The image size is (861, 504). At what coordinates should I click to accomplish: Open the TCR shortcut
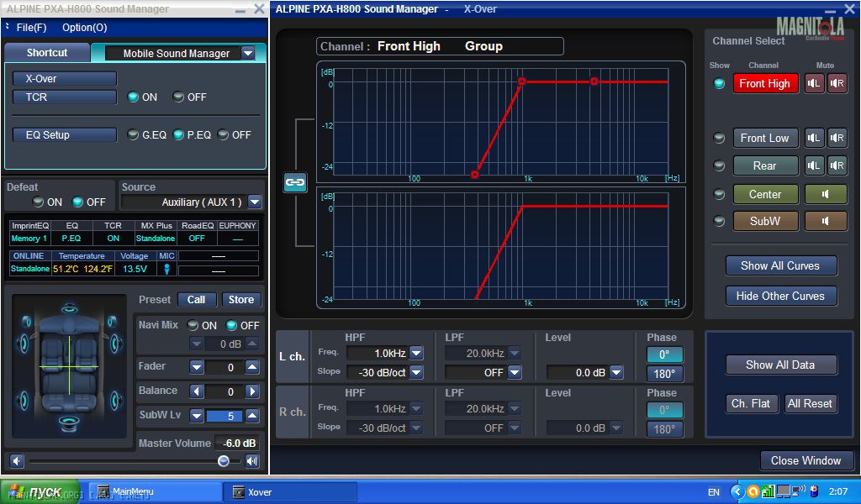pyautogui.click(x=64, y=97)
